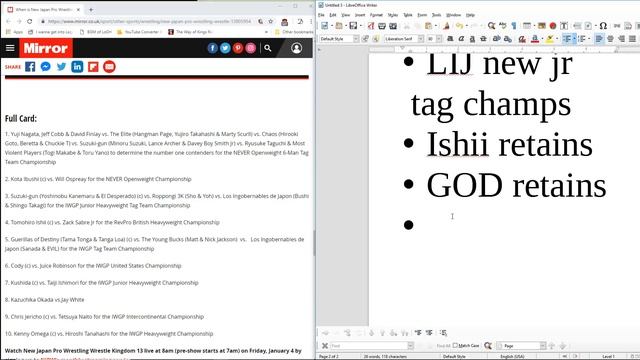Screen dimensions: 640x360
Task: Apply the red font color
Action: pos(534,39)
